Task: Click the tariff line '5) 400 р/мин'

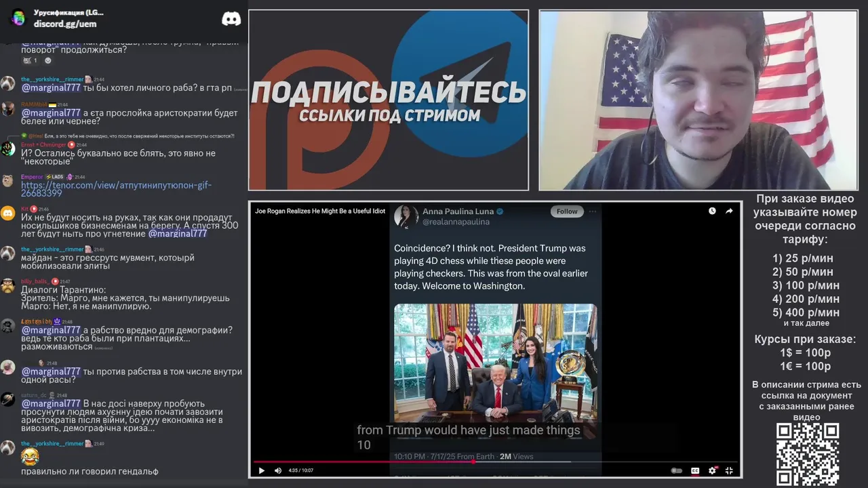Action: pos(806,312)
